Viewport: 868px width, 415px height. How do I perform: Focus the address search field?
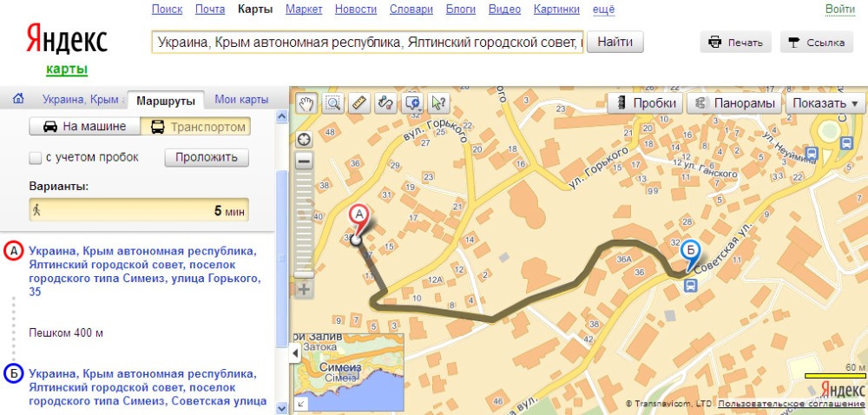click(x=367, y=42)
